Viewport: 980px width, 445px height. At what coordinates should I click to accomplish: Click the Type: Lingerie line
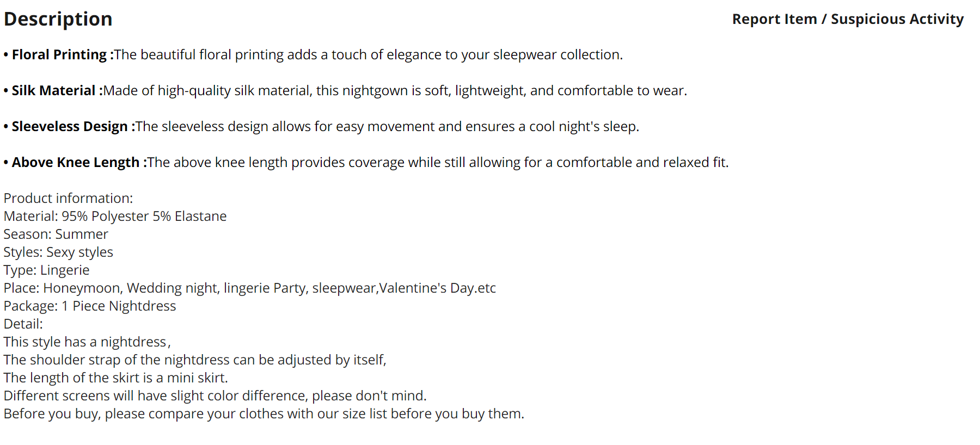tap(46, 270)
